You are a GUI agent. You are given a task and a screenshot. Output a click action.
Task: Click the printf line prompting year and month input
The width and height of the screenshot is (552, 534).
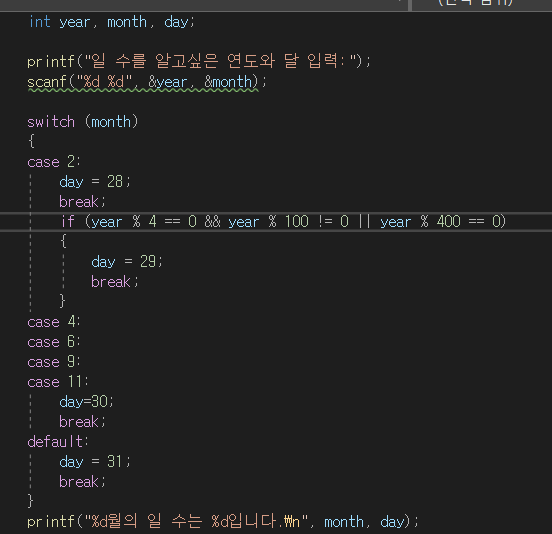coord(199,61)
